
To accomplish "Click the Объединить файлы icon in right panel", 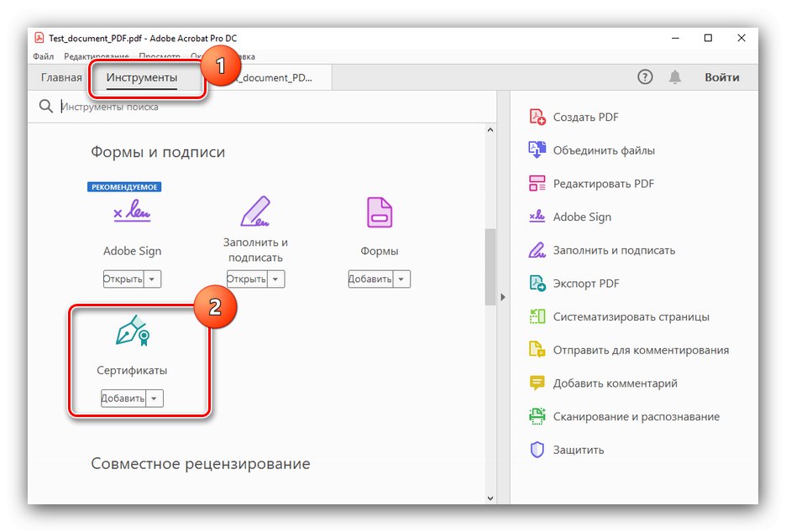I will pos(537,149).
